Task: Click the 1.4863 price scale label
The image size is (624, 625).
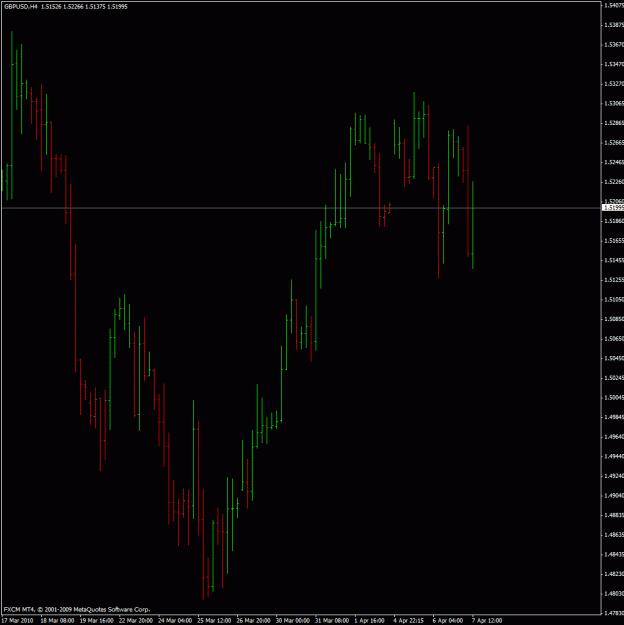Action: tap(614, 535)
